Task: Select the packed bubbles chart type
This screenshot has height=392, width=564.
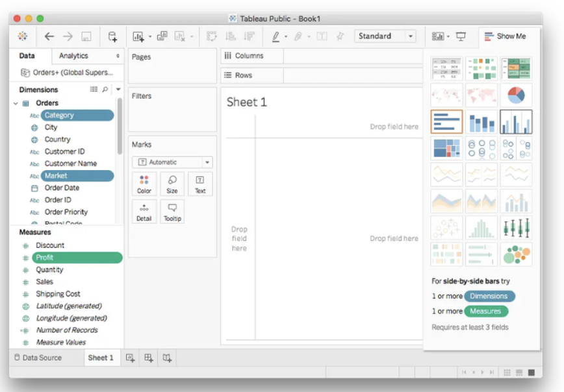Action: (516, 254)
